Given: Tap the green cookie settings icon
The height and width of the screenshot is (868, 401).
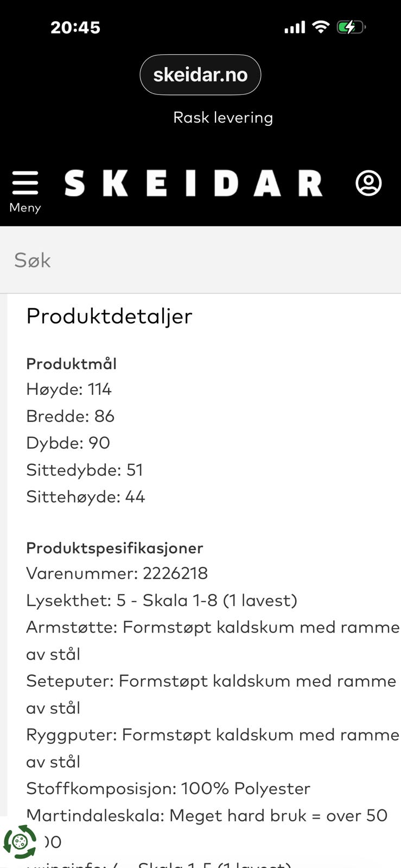Looking at the screenshot, I should [x=20, y=842].
